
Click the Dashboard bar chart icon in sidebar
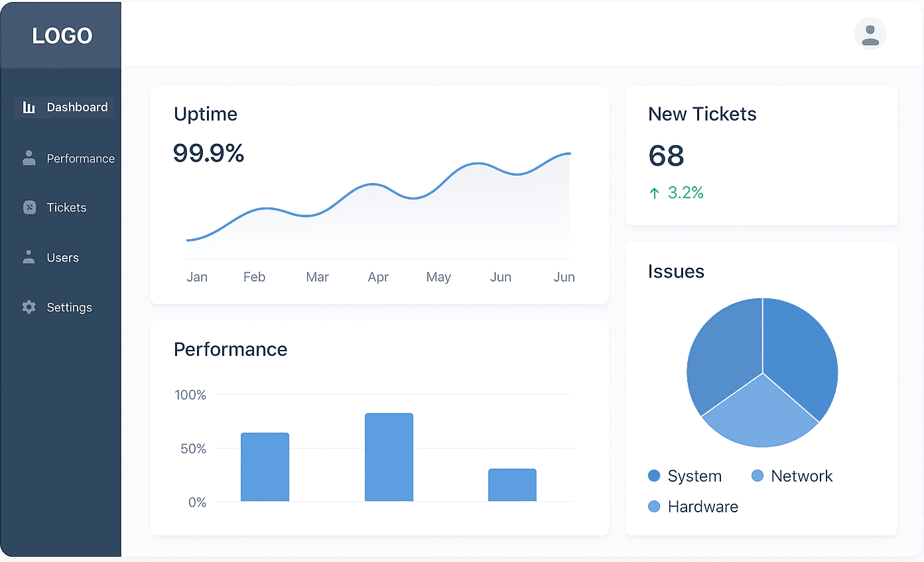pyautogui.click(x=29, y=107)
